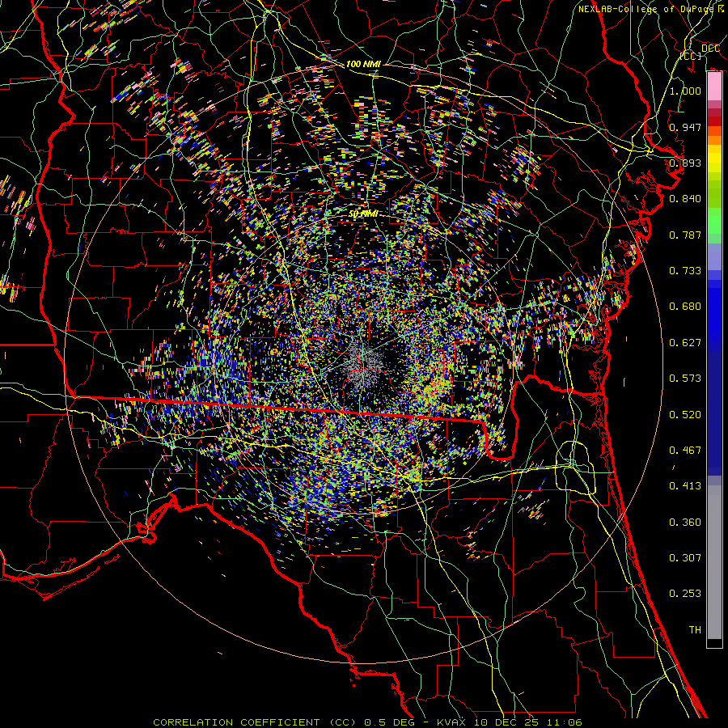Choose the 0.627 scale value
Image resolution: width=728 pixels, height=728 pixels.
(x=685, y=343)
